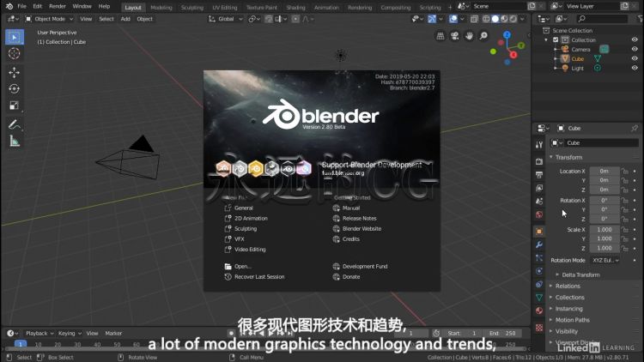The width and height of the screenshot is (644, 362).
Task: Click the perspective/orthographic grid icon
Action: coord(440,36)
